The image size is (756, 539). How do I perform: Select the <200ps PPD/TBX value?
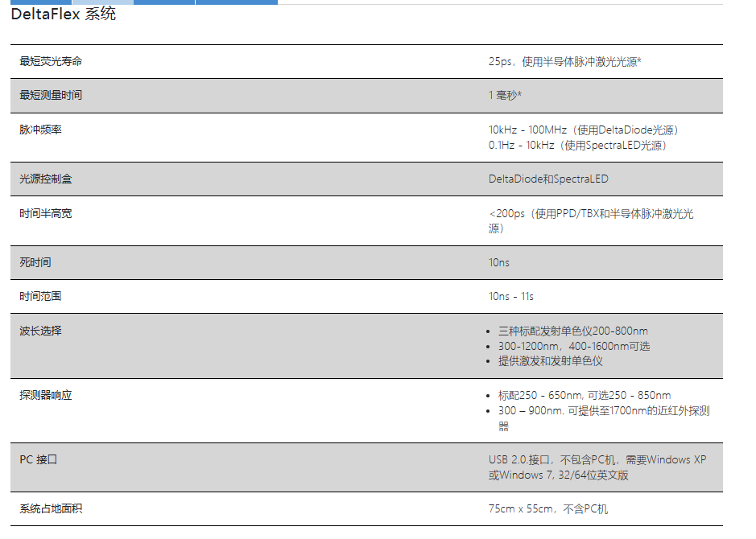click(x=591, y=221)
